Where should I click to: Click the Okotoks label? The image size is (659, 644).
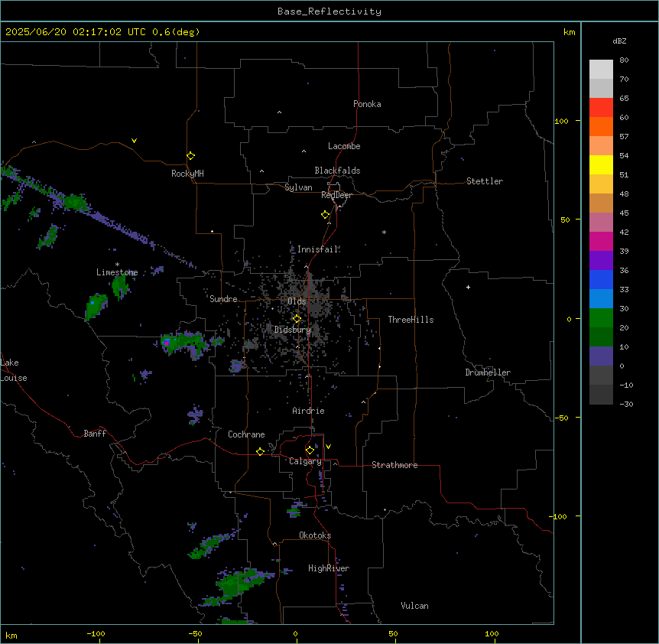315,535
